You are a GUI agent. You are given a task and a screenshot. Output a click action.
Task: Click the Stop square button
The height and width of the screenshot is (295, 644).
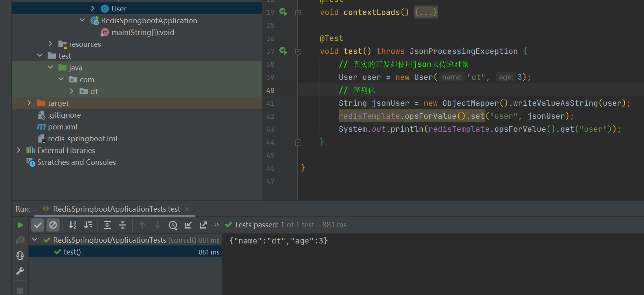click(20, 291)
